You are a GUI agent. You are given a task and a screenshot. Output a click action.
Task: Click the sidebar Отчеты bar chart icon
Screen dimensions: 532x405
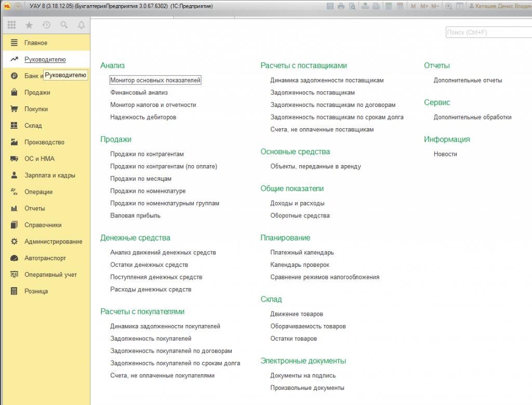14,208
